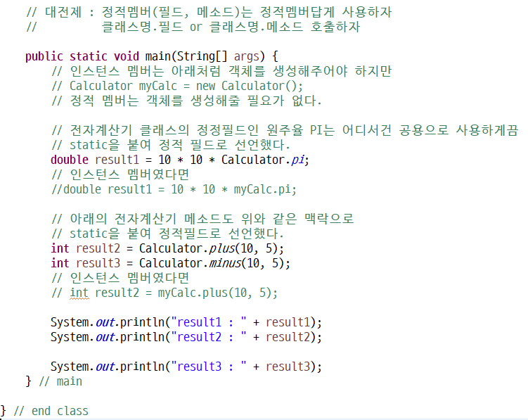Image resolution: width=528 pixels, height=420 pixels.
Task: Click the 'public static void main' method line
Action: coord(152,56)
